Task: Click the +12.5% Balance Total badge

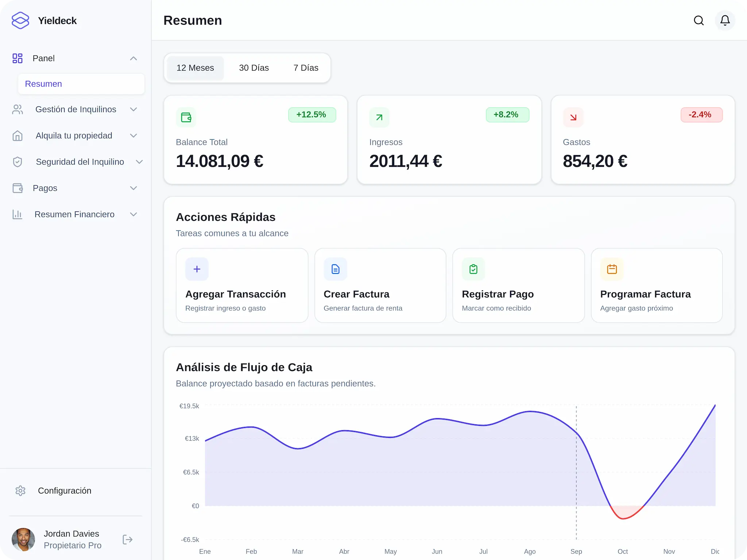Action: 312,114
